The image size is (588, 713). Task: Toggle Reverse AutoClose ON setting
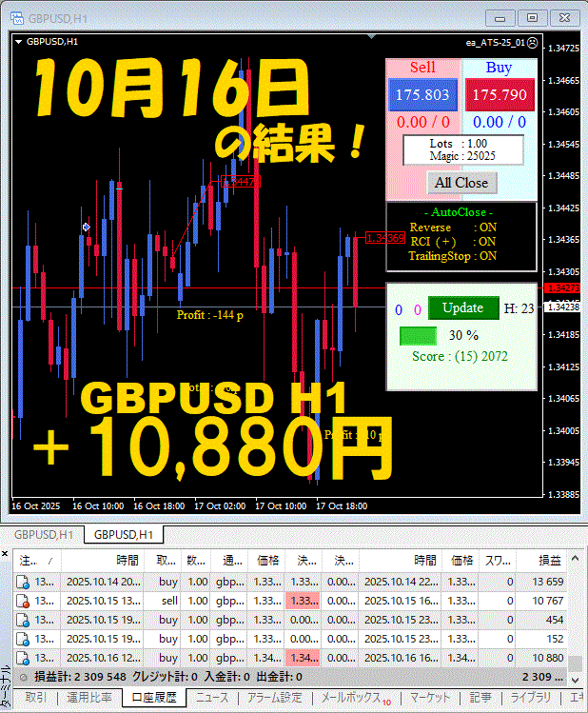coord(453,228)
